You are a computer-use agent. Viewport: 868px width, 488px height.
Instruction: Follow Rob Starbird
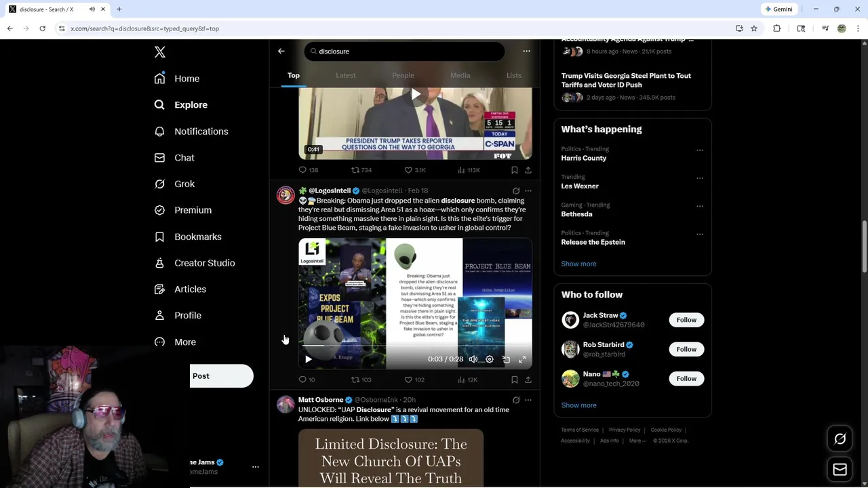686,349
